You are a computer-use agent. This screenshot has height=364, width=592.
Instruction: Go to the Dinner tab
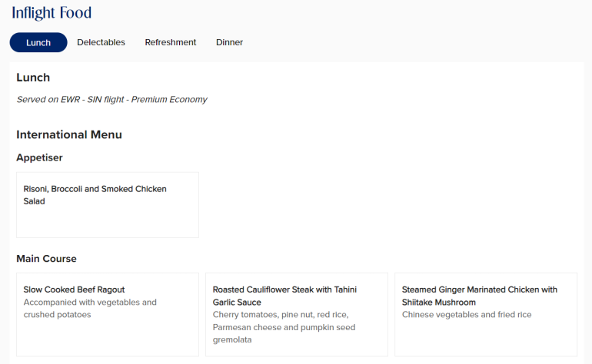pyautogui.click(x=229, y=42)
